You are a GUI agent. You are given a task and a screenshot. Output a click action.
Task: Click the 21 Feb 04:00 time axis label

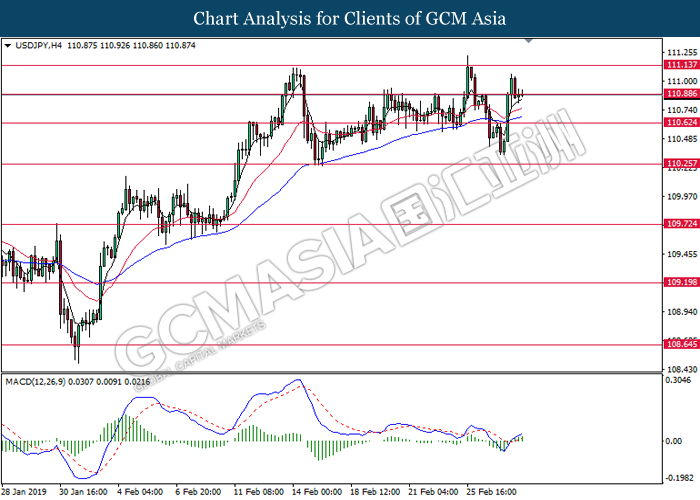(x=433, y=492)
